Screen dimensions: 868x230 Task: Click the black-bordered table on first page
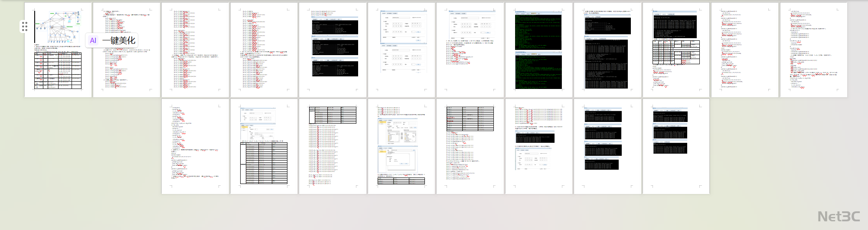tap(58, 71)
